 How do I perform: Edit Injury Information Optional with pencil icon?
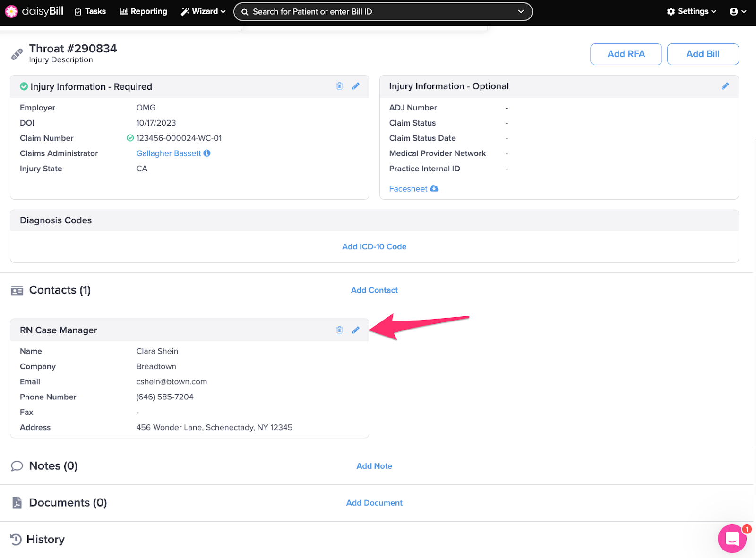[x=725, y=86]
